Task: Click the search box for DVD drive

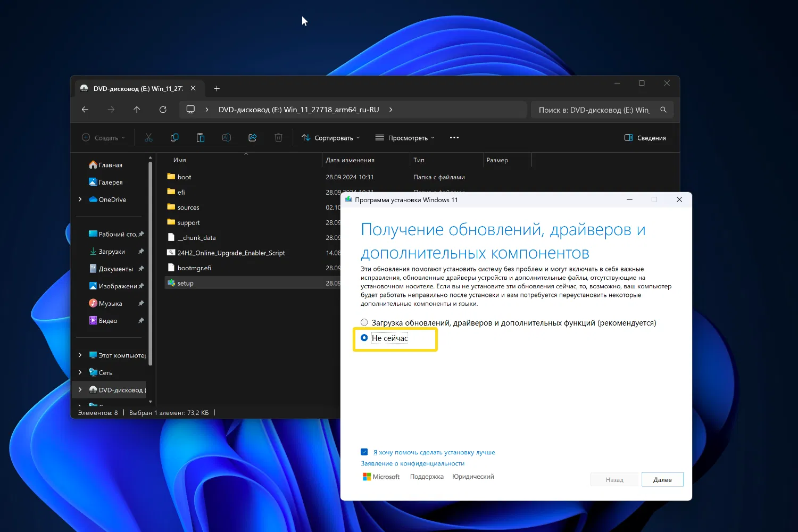Action: pos(593,110)
